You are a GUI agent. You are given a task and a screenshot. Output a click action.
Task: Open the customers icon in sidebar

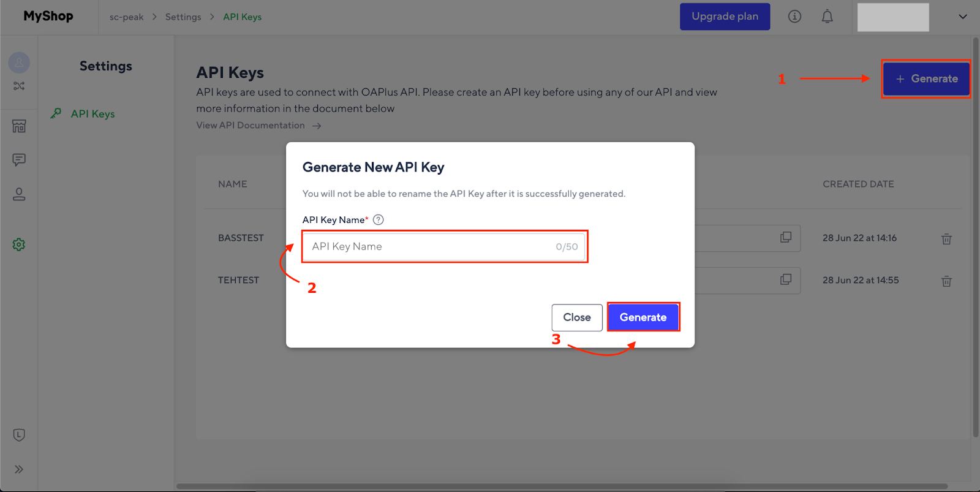point(19,194)
